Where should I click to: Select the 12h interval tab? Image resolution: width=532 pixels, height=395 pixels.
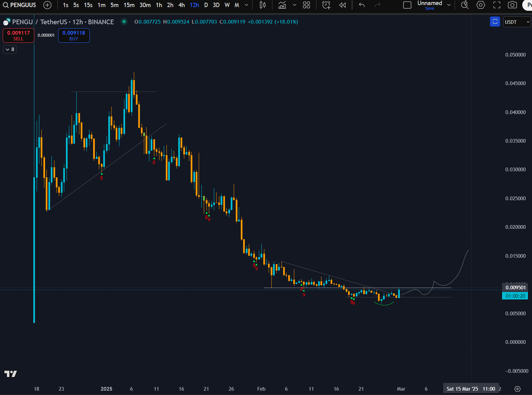click(x=194, y=5)
